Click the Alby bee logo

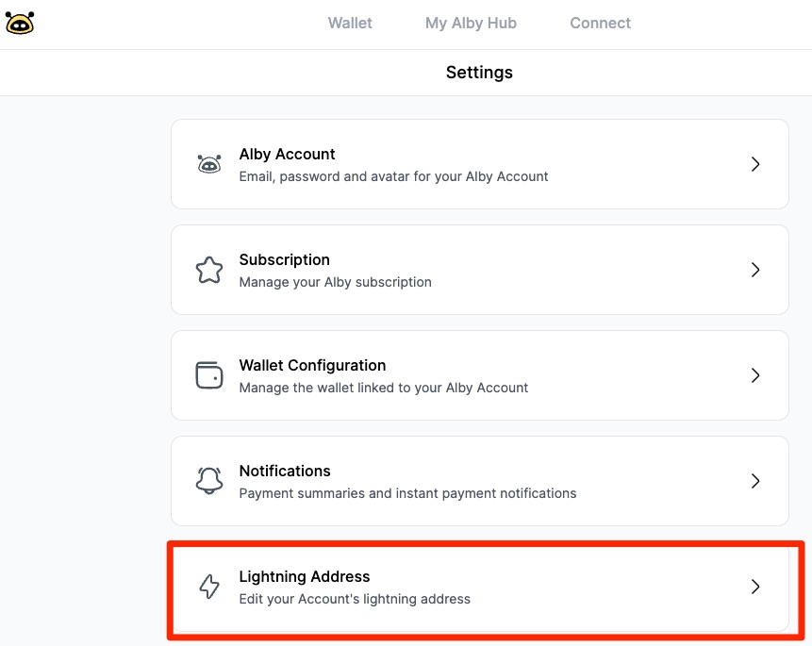coord(20,23)
